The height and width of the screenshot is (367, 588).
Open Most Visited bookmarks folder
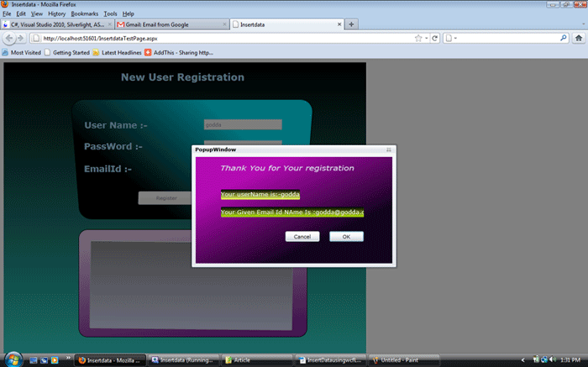coord(21,52)
